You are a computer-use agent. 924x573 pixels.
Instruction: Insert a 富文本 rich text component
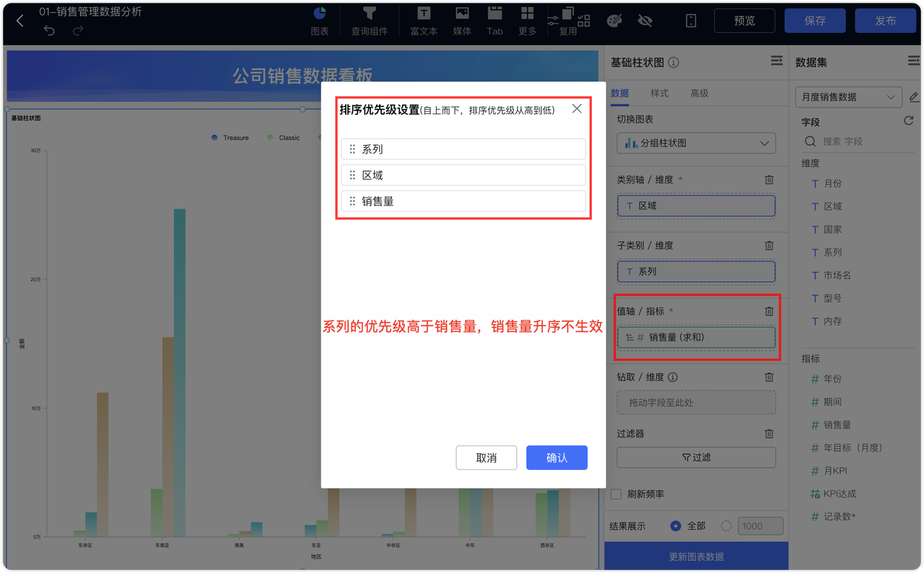coord(423,21)
